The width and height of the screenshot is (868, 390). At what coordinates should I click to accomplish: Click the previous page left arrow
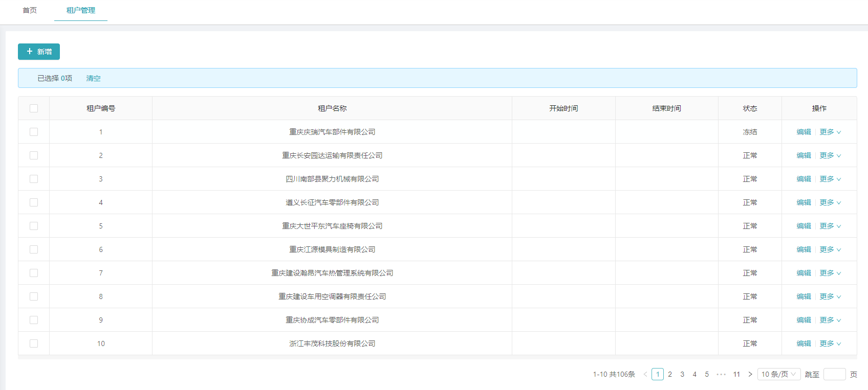point(645,374)
